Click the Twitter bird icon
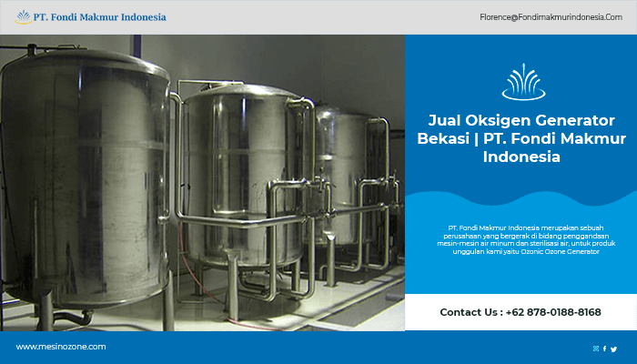The width and height of the screenshot is (637, 364). 614,349
